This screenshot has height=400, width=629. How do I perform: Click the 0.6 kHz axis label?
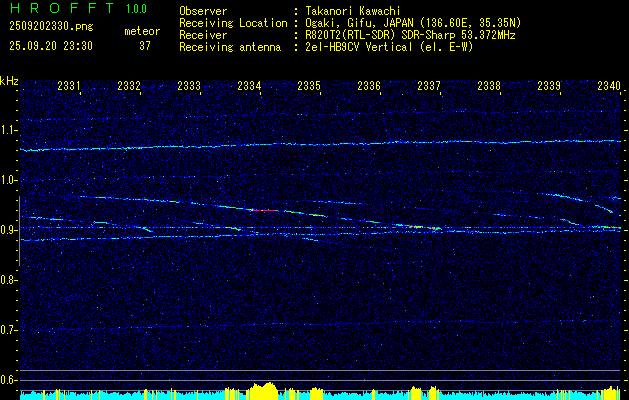click(x=8, y=380)
